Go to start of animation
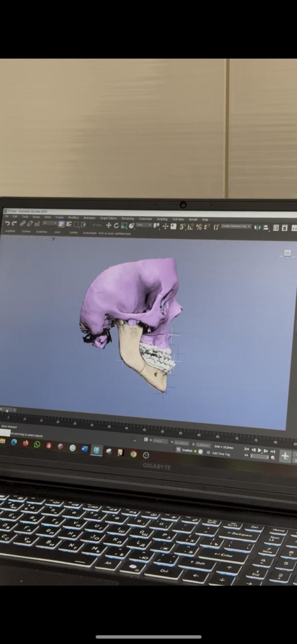The image size is (297, 644). click(x=247, y=449)
